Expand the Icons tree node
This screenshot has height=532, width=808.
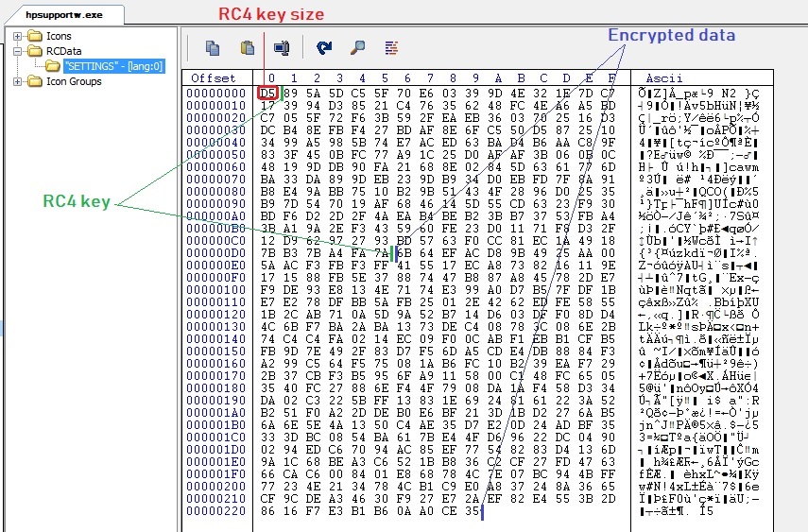click(18, 36)
